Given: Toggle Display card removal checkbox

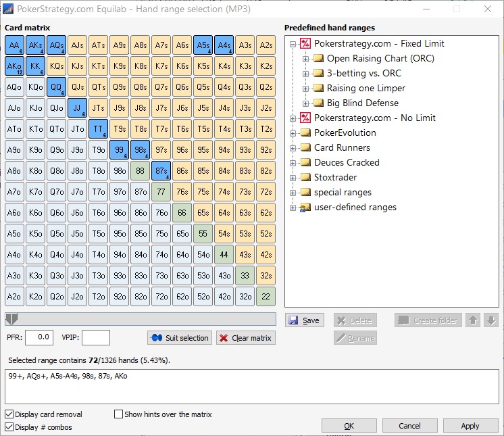Looking at the screenshot, I should pos(9,414).
